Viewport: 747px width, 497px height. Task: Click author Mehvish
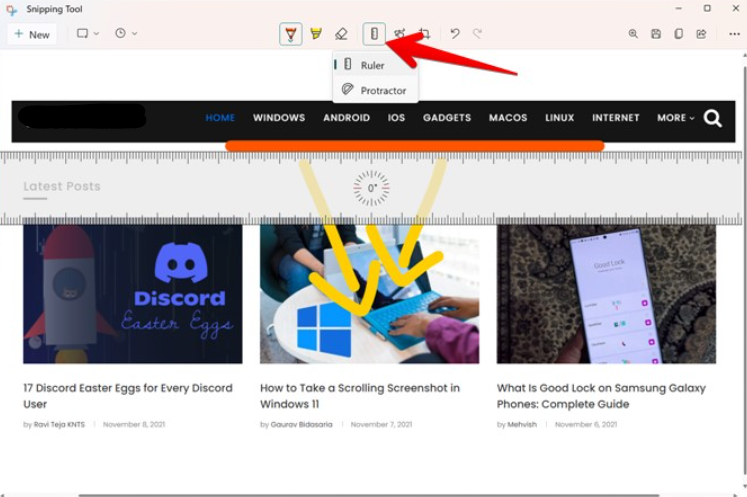coord(522,424)
